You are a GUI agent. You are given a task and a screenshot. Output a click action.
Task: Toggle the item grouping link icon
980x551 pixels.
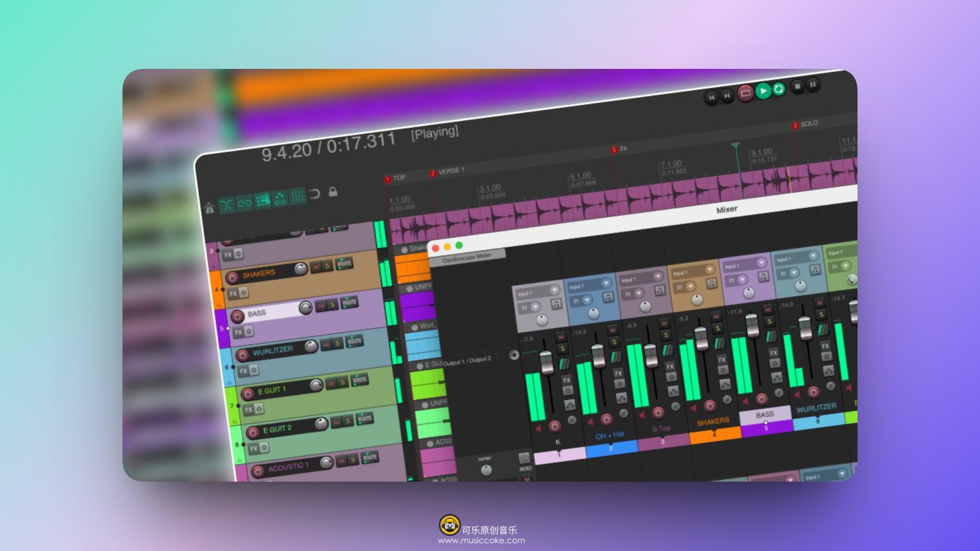[244, 204]
